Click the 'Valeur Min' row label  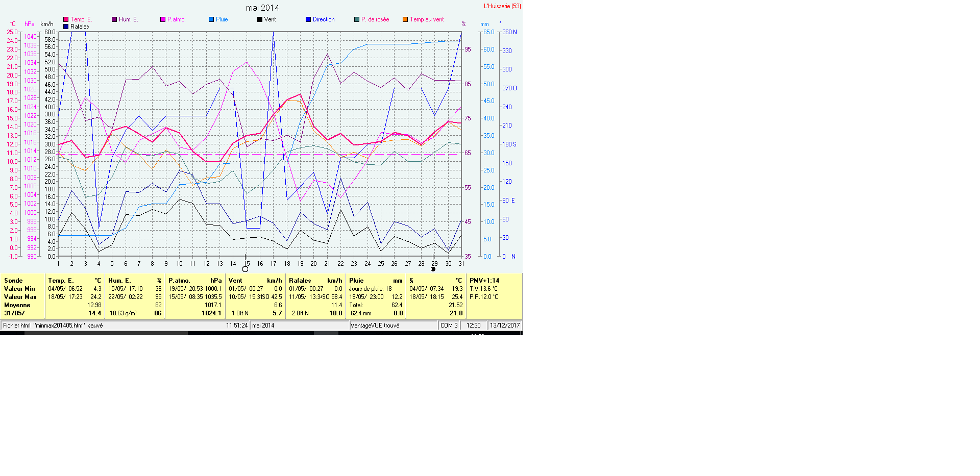coord(19,289)
